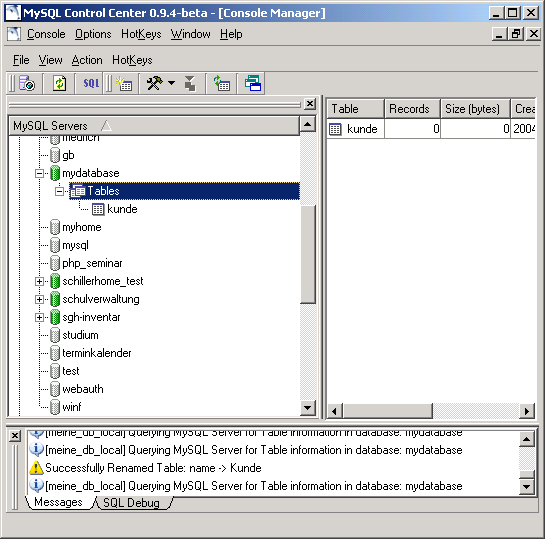Click the hammer tools toolbar icon

154,83
